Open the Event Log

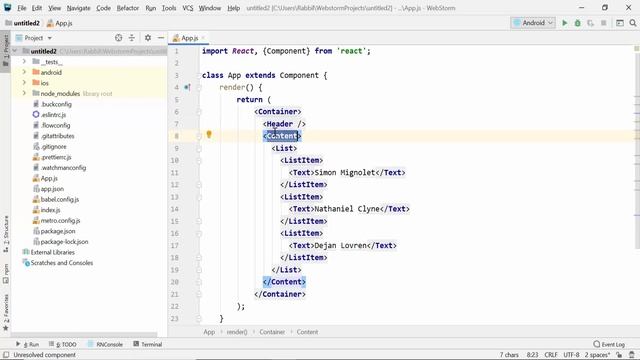pos(609,344)
